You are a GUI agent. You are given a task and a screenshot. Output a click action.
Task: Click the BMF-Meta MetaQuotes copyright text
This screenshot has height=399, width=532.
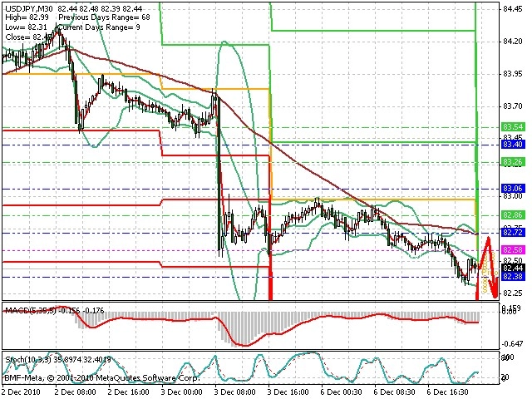point(101,377)
